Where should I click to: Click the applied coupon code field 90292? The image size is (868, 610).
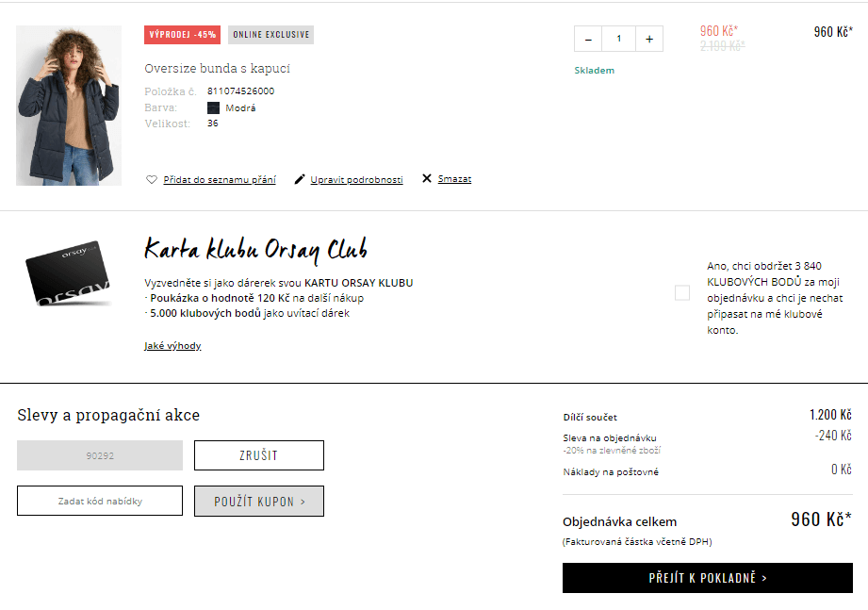point(100,455)
